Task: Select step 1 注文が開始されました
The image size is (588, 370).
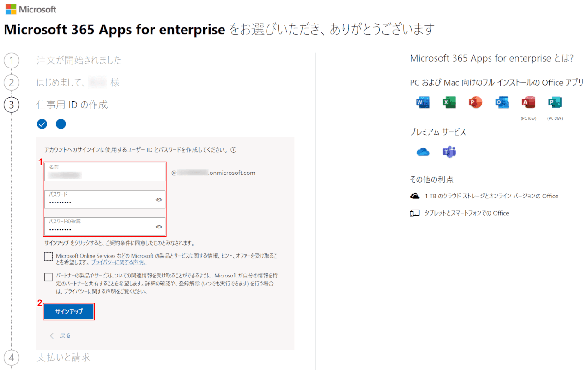Action: click(79, 60)
